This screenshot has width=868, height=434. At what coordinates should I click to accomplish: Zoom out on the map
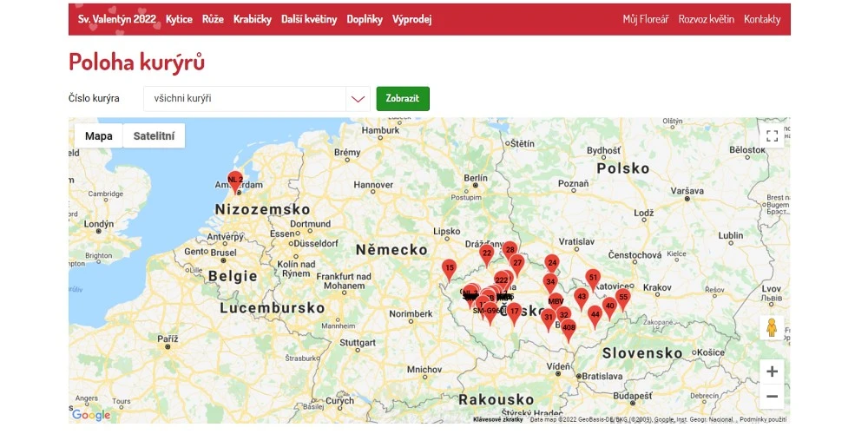tap(771, 397)
